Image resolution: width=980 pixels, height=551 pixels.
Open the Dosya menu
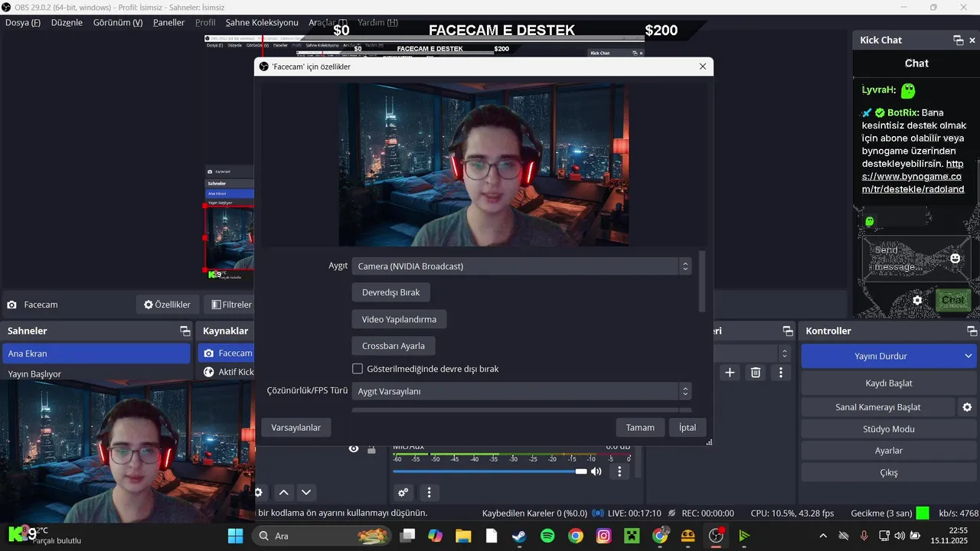(23, 22)
